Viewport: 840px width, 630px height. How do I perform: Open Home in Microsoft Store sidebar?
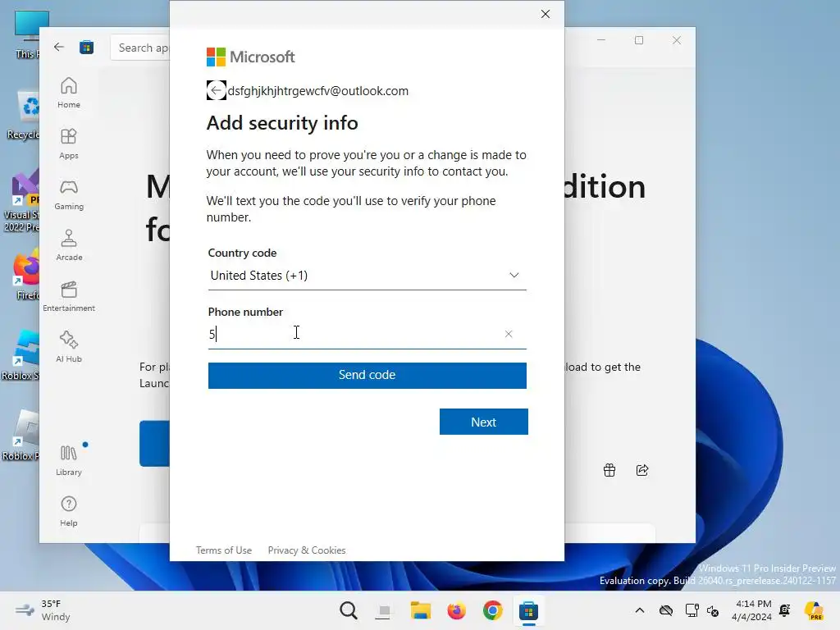point(69,93)
